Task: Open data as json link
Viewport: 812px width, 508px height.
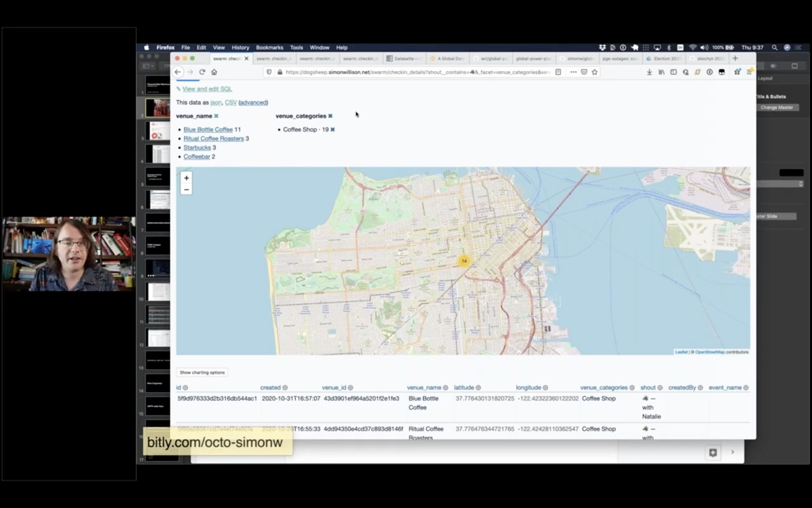Action: coord(216,102)
